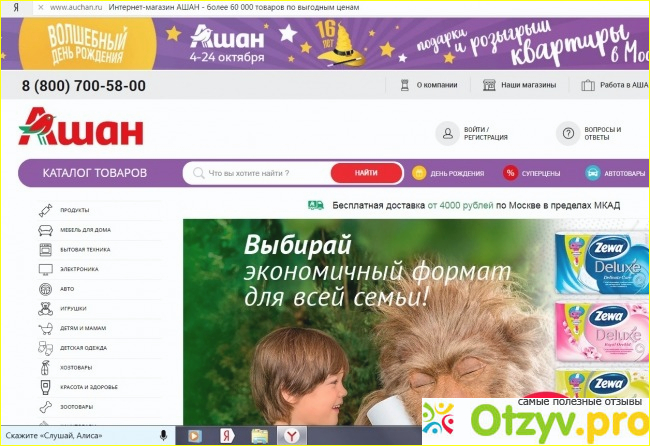
Task: Click the sofa icon for Мебель для дома
Action: tap(46, 230)
